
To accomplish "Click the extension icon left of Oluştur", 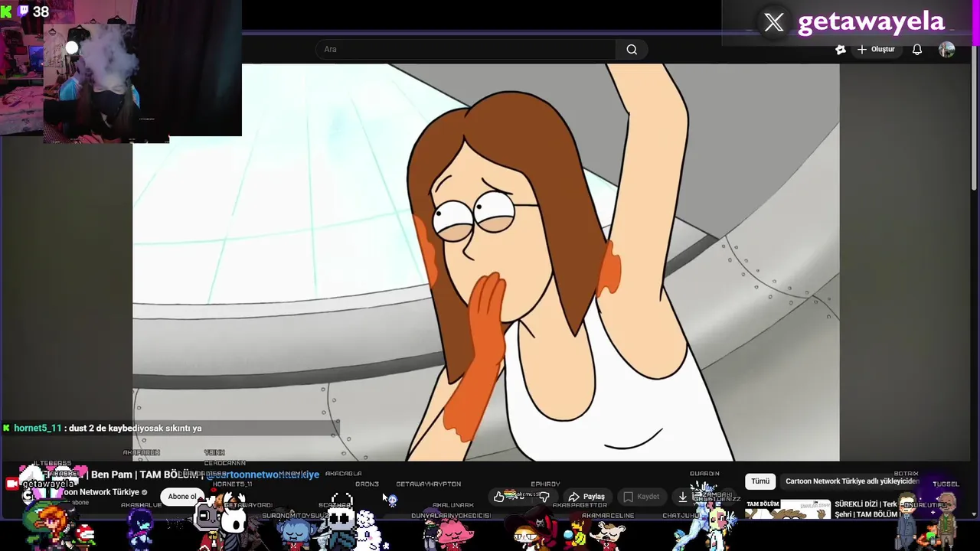I will tap(840, 50).
